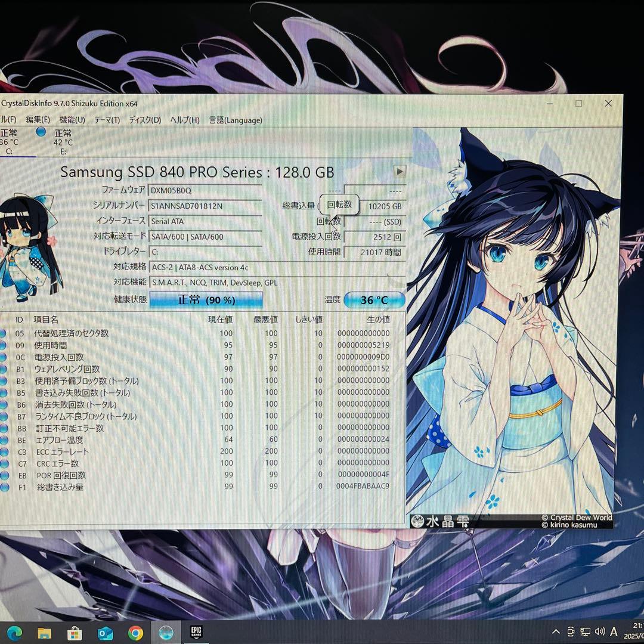Screen dimensions: 644x644
Task: Open the テーマ(T) menu
Action: (108, 120)
